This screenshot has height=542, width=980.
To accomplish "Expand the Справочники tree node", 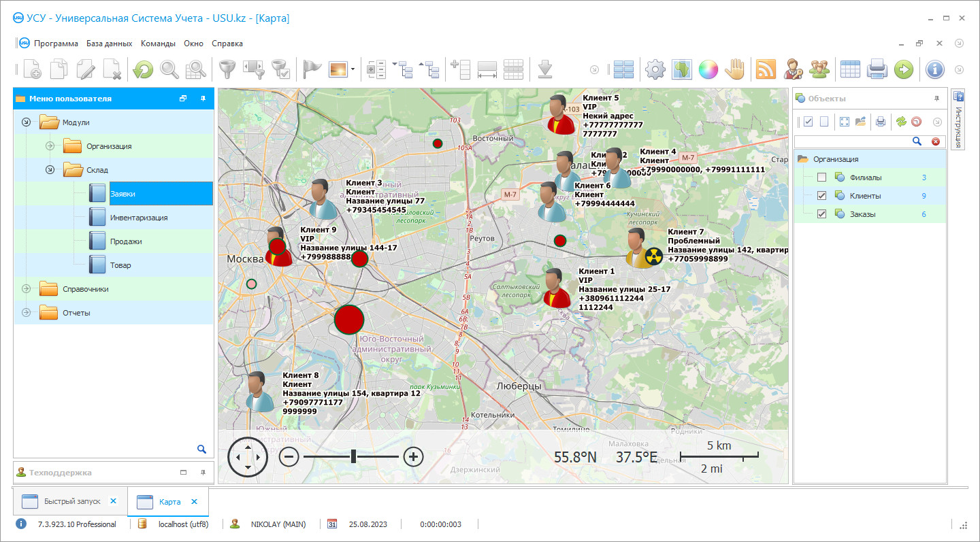I will point(27,289).
